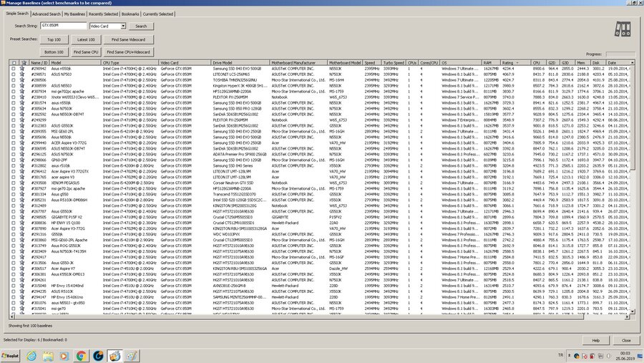This screenshot has width=644, height=363.
Task: Run the Latest 100 preset search
Action: pos(86,39)
